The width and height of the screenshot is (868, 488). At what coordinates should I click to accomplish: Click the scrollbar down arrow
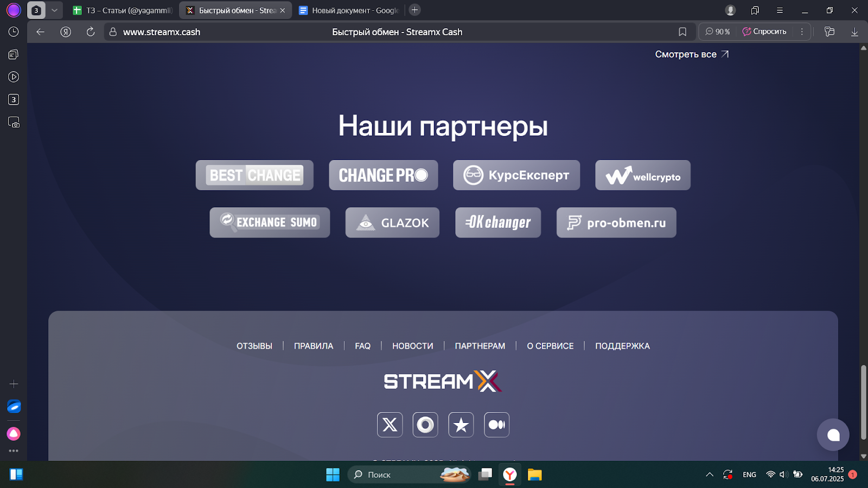click(863, 457)
